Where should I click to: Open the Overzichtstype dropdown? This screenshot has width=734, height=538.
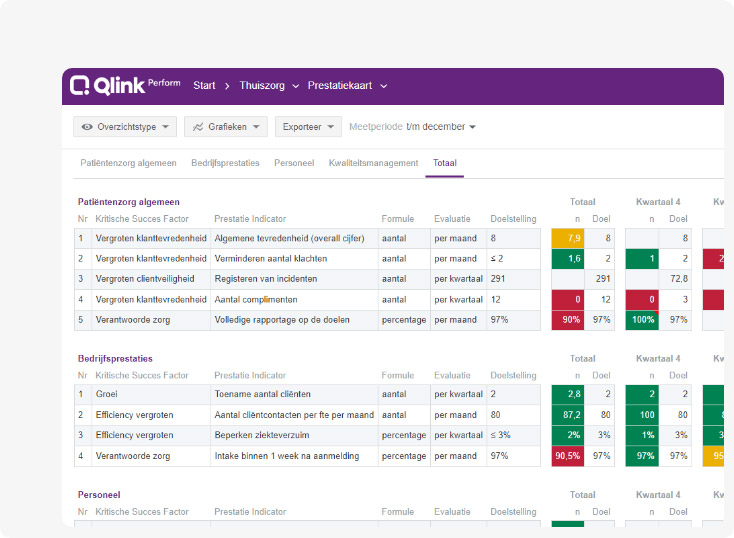click(125, 127)
